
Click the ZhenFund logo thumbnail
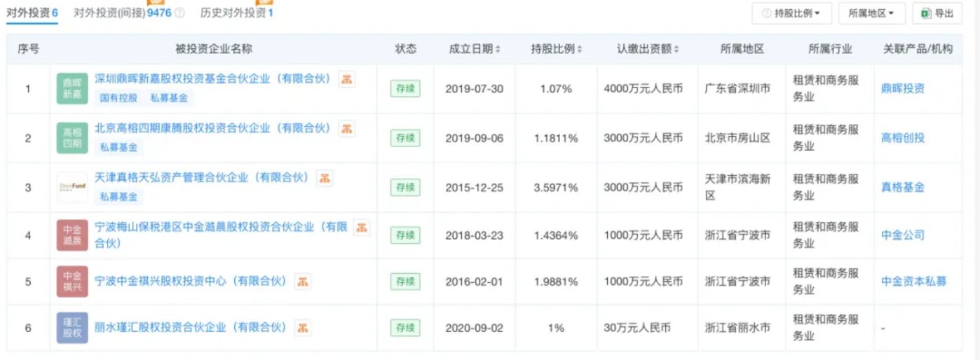(x=72, y=187)
